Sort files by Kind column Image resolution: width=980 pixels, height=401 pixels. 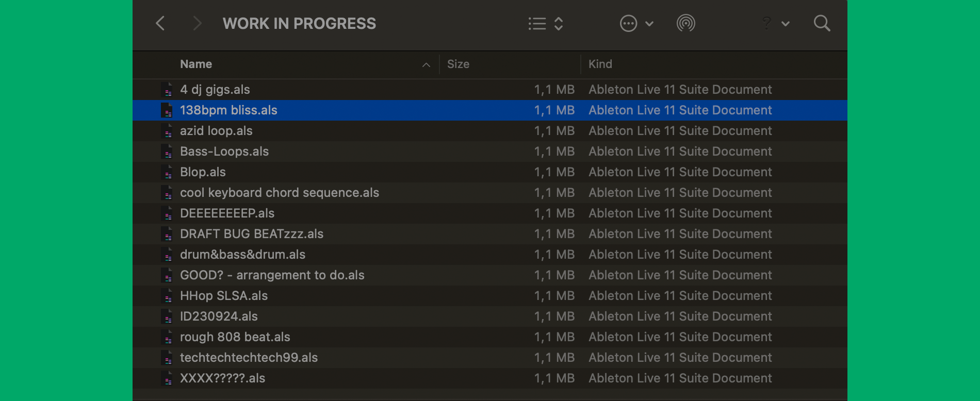tap(600, 64)
